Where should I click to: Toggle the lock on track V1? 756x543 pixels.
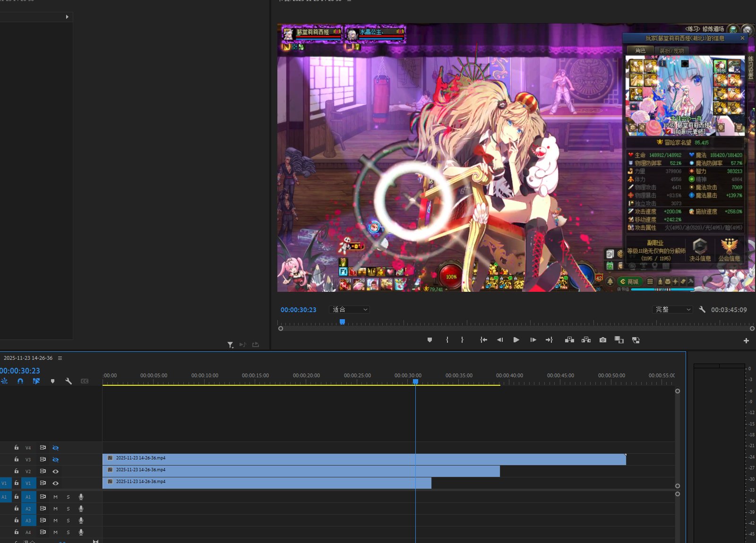pyautogui.click(x=17, y=483)
